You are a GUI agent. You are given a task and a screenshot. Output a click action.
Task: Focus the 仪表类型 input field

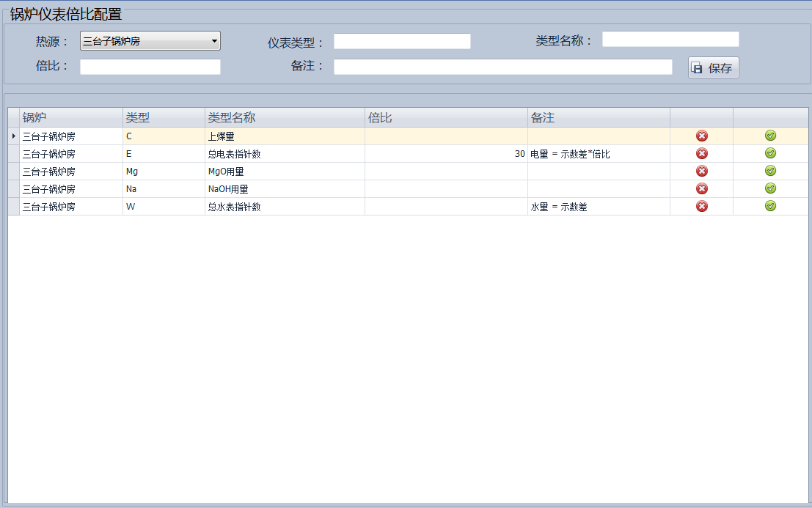coord(401,41)
